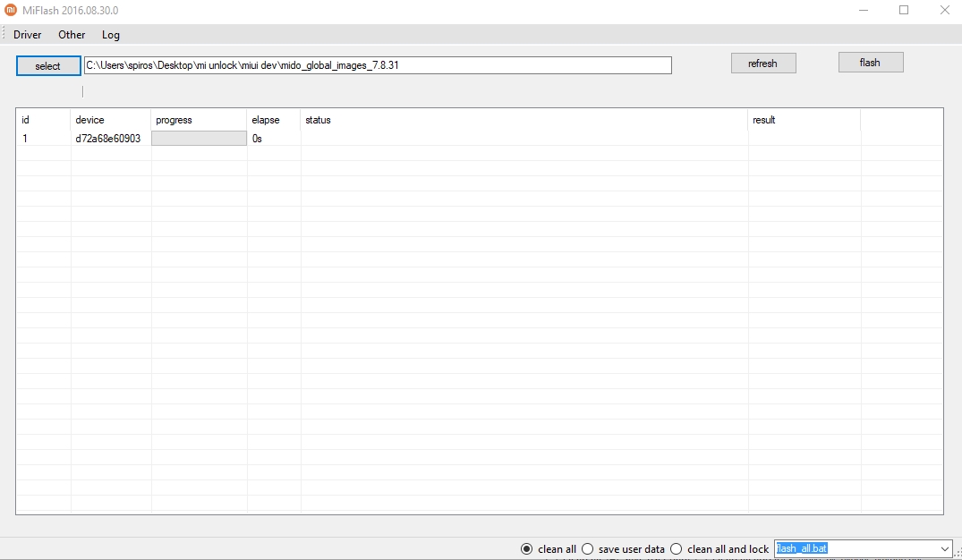Viewport: 962px width, 560px height.
Task: Click the flash button
Action: 870,63
